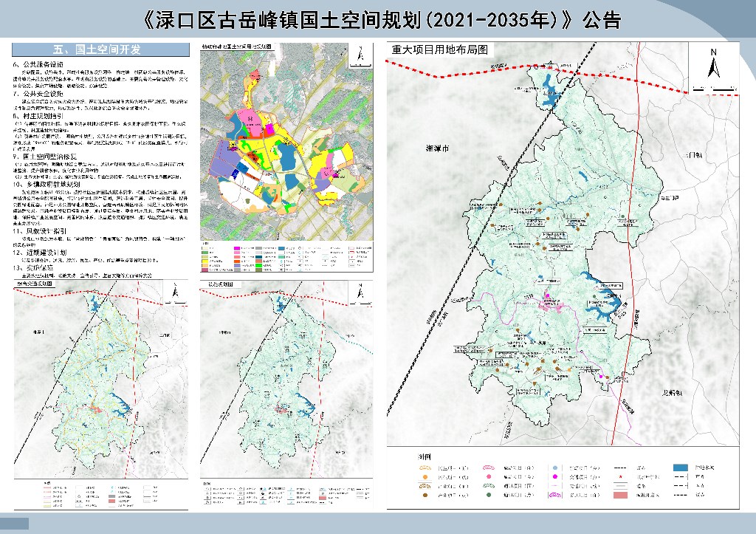756x534 pixels.
Task: Click the north arrow on the major projects map
Action: coord(713,64)
